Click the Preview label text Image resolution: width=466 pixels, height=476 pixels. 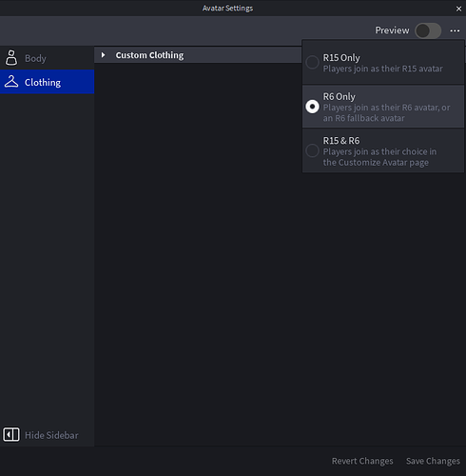pyautogui.click(x=392, y=30)
